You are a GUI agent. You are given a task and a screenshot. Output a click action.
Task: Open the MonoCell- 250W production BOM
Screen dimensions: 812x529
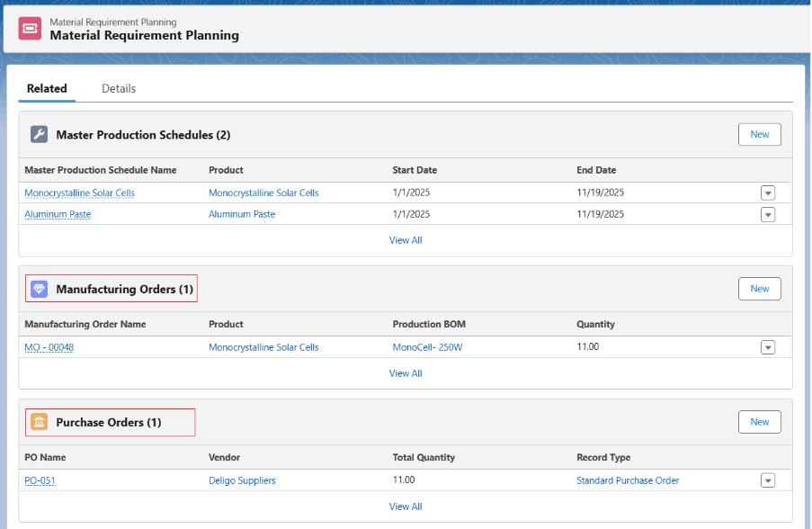pos(427,347)
